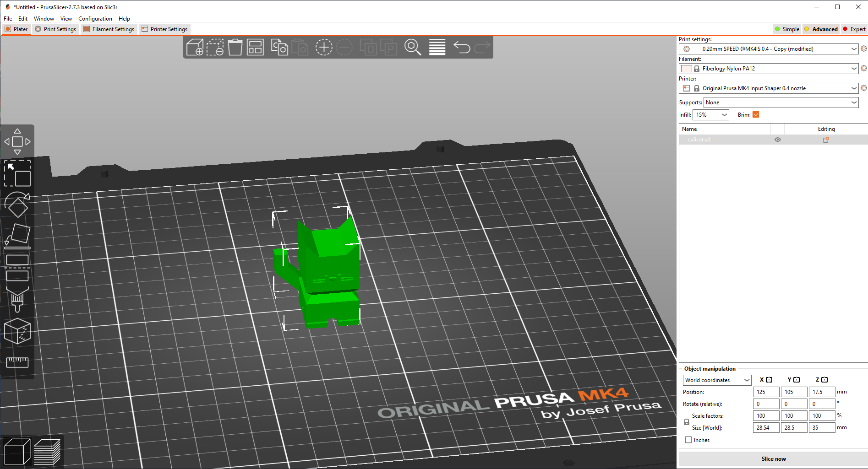This screenshot has width=868, height=469.
Task: Open filament settings edit cog icon
Action: [x=863, y=68]
